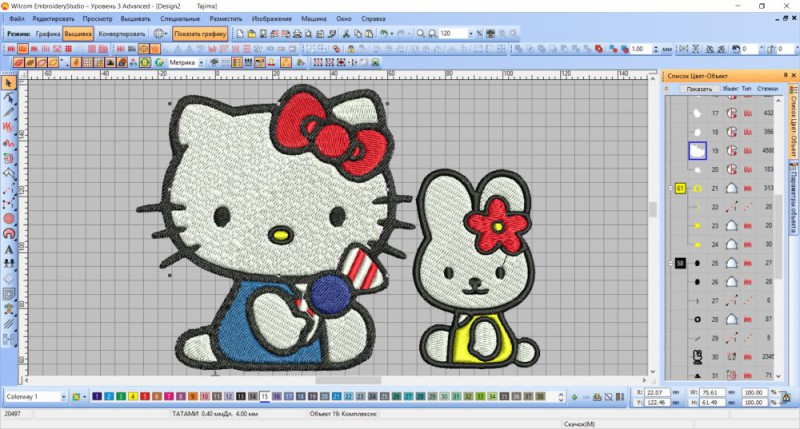The image size is (800, 429).
Task: Click the palette scroll spinner arrows
Action: [x=561, y=396]
